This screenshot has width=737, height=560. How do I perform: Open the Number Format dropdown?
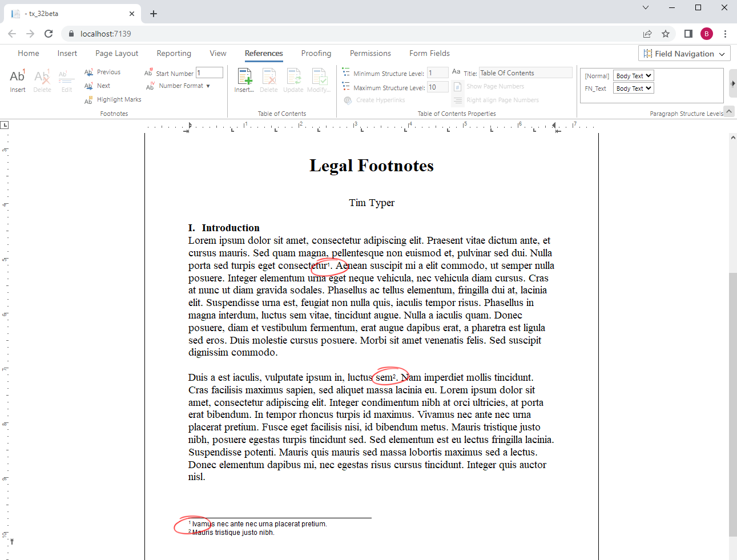coord(178,86)
